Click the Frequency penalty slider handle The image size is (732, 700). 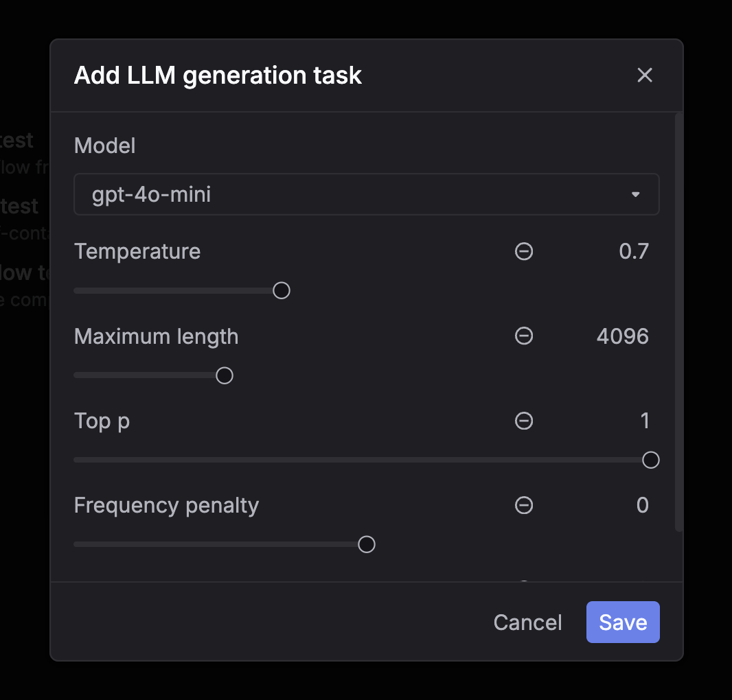coord(366,544)
